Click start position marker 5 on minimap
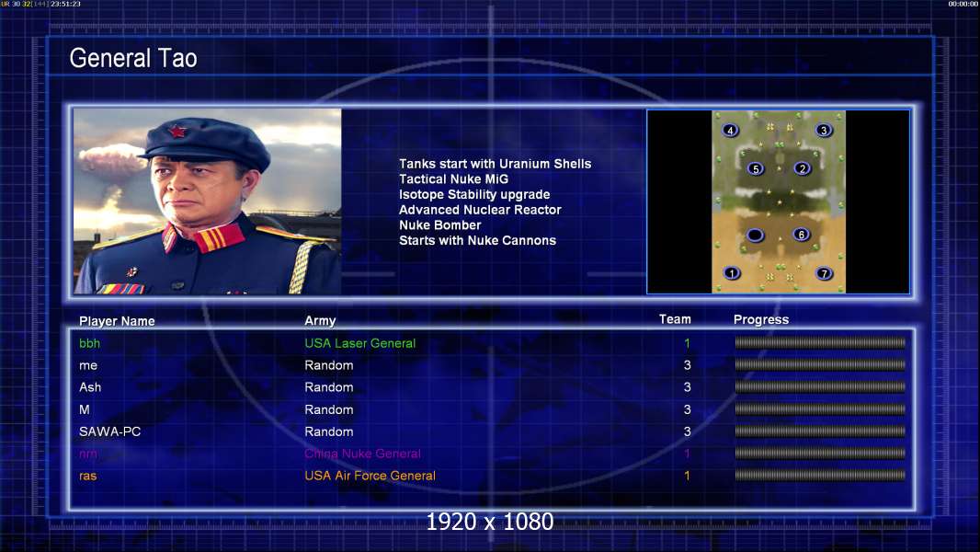Screen dimensions: 980x552 point(756,168)
